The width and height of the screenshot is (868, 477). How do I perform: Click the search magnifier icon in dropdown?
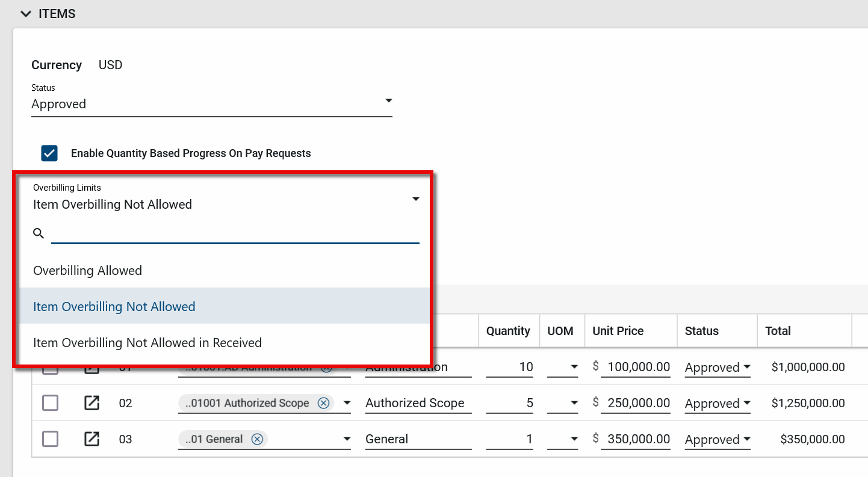(39, 233)
